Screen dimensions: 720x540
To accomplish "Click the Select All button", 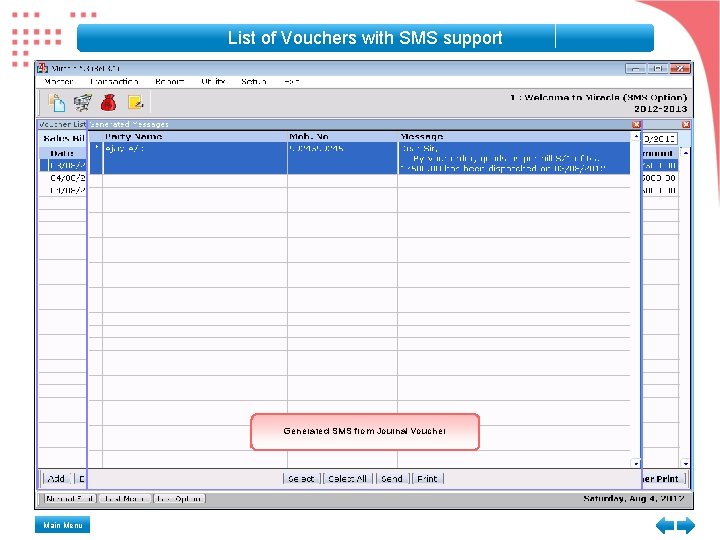I will coord(348,478).
